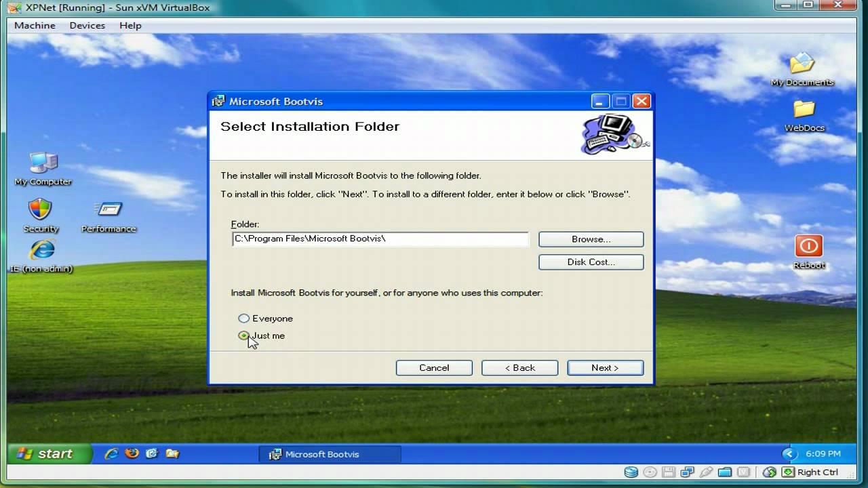
Task: Click VirtualBox CD/DVD drive status icon
Action: (x=650, y=472)
